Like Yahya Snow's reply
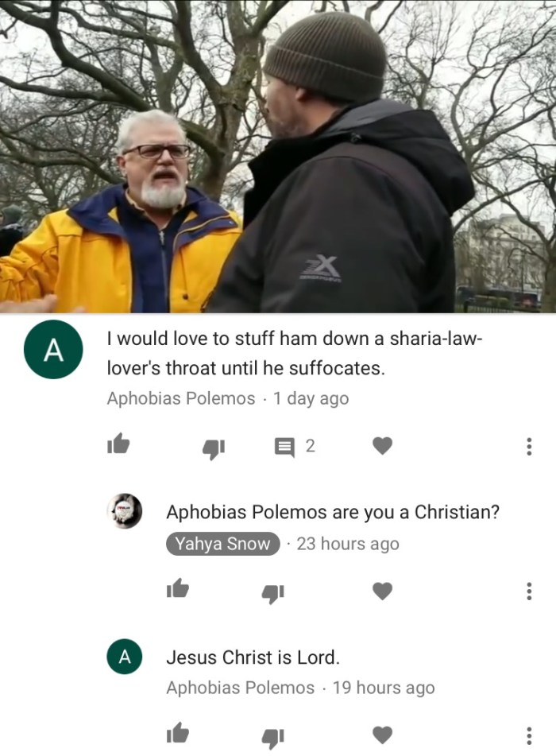The height and width of the screenshot is (756, 556). tap(178, 588)
